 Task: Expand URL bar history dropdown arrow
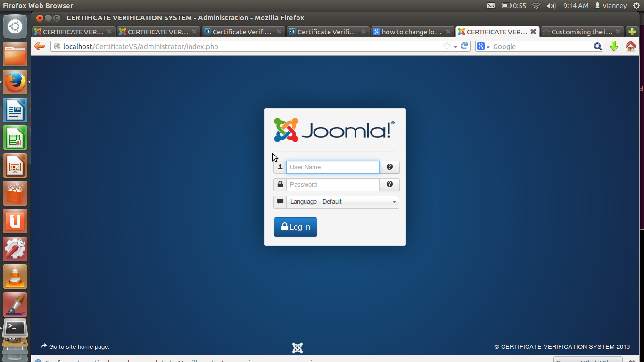(455, 47)
